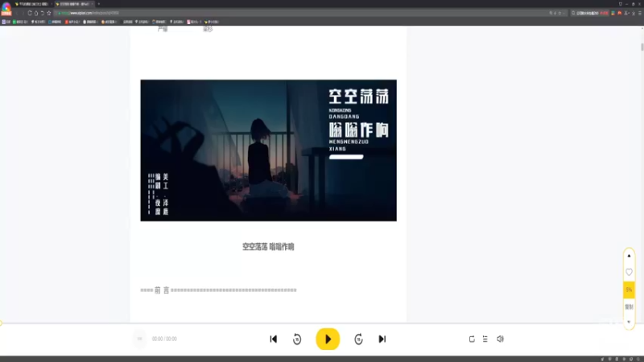Click the undo/restore tab icon in toolbar
The height and width of the screenshot is (362, 644).
coord(43,13)
